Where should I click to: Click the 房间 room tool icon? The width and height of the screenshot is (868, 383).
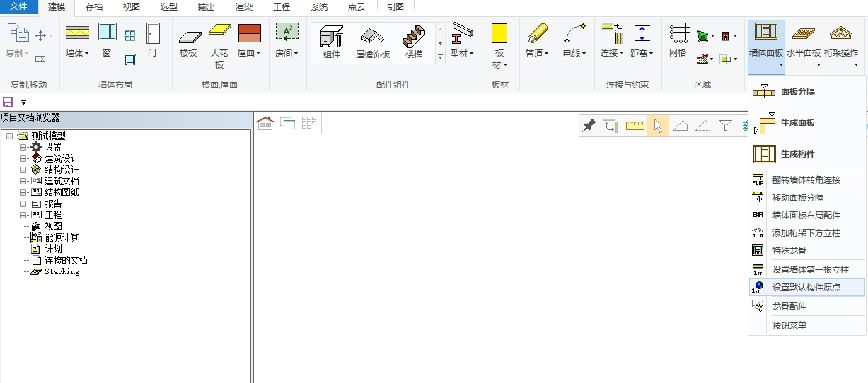[x=287, y=33]
